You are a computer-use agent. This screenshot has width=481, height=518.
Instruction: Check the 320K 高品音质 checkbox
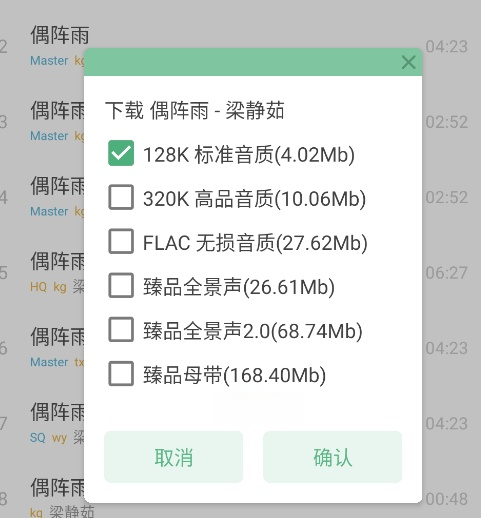[121, 197]
